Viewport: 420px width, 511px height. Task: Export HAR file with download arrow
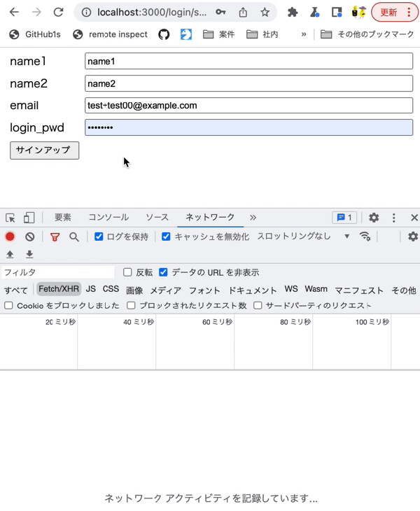pos(29,254)
